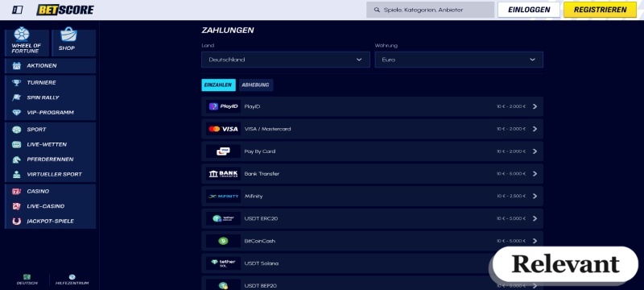
Task: Click the VIP-Programm diamond icon
Action: pos(16,113)
